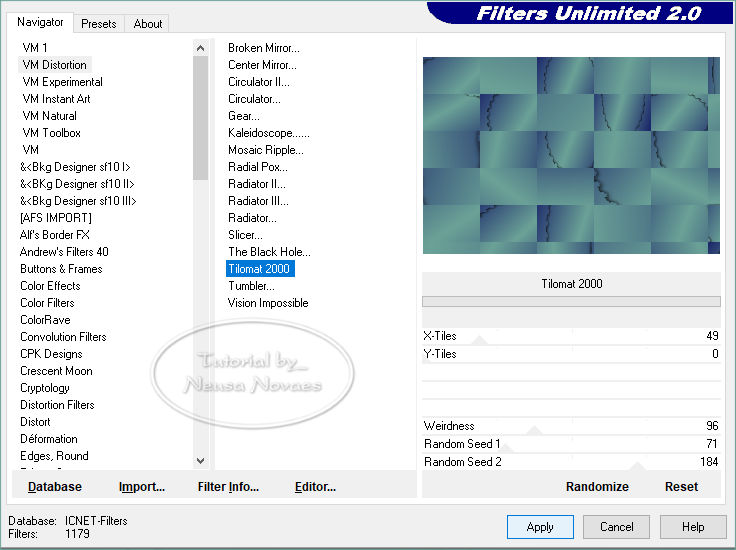Choose the Gear... filter

tap(244, 115)
